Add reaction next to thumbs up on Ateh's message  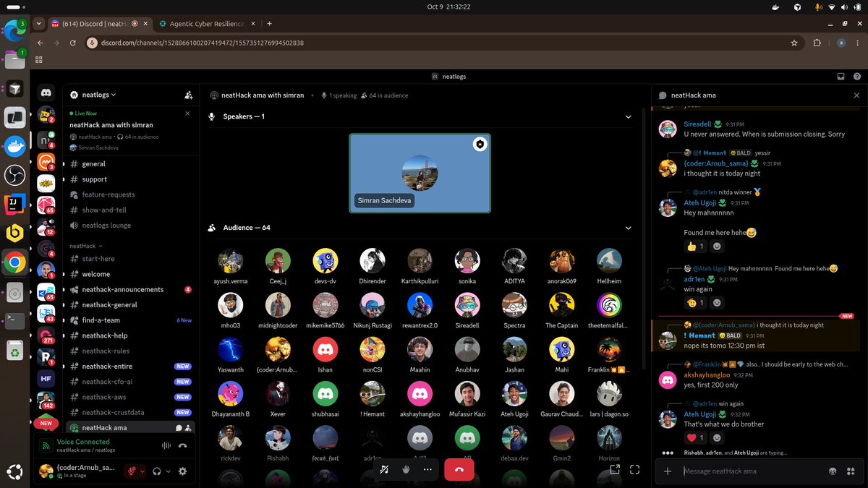717,247
